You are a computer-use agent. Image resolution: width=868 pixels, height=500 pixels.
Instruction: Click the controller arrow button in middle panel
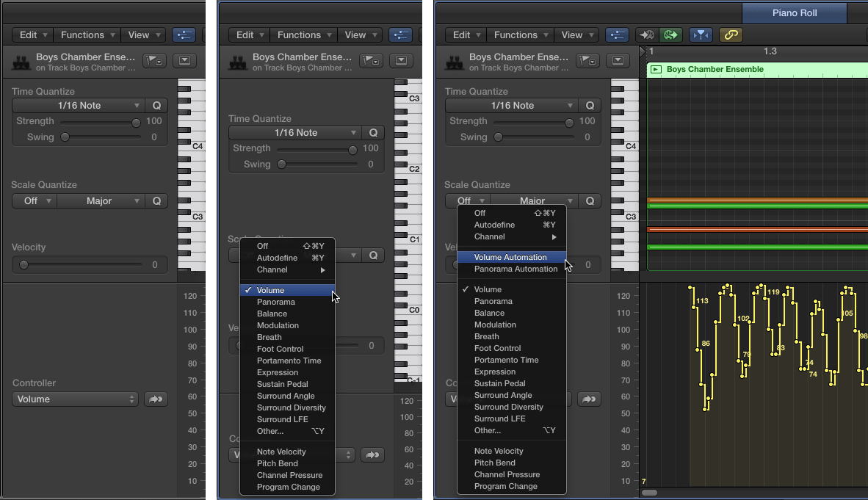pyautogui.click(x=372, y=454)
